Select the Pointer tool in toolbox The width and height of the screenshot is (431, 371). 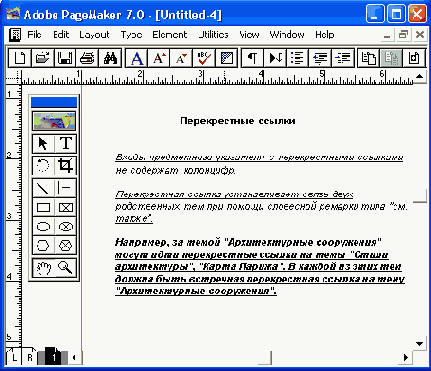43,144
